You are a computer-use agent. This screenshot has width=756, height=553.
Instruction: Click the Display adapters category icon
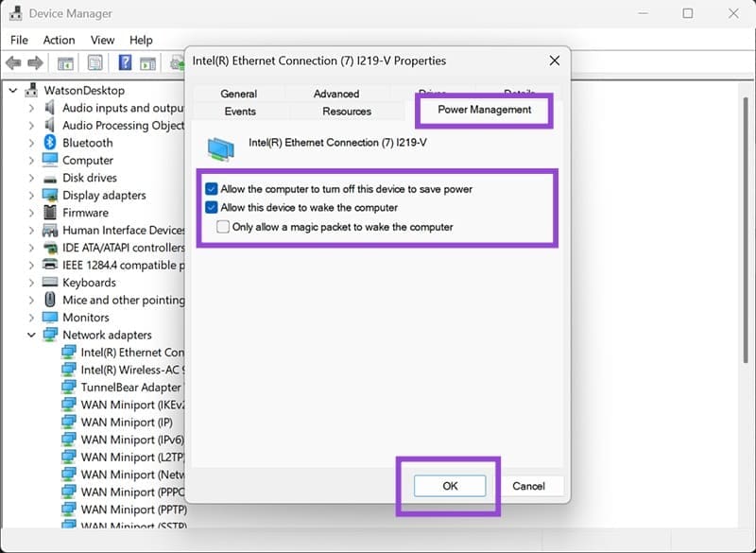(x=50, y=195)
